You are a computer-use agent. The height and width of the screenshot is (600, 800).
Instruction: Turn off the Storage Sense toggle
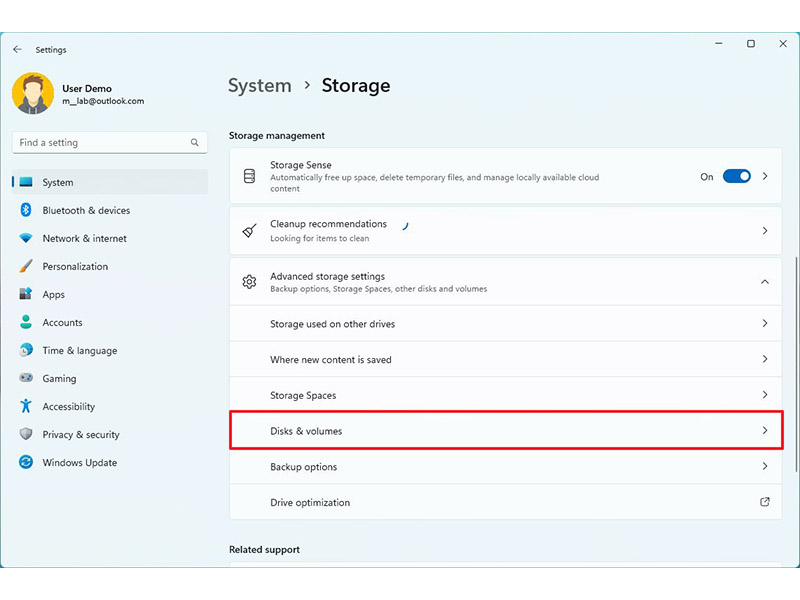[x=737, y=177]
